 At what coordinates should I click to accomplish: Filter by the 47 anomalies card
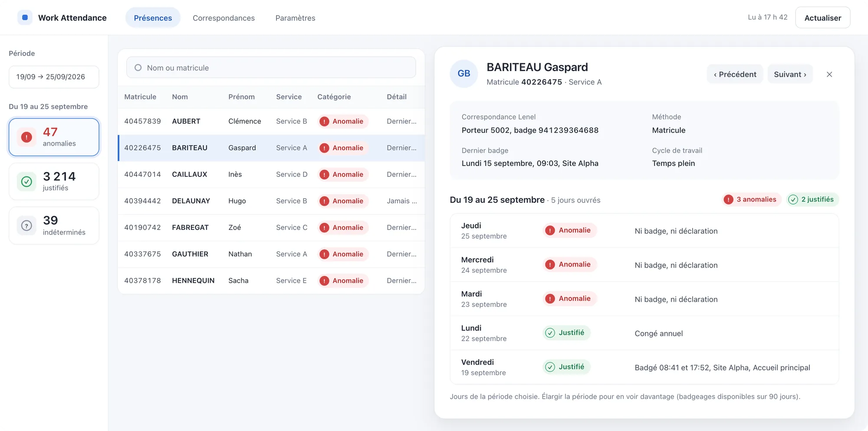coord(54,137)
